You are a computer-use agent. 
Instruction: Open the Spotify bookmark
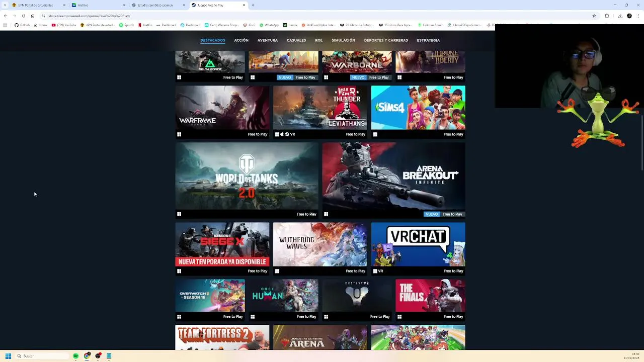126,25
